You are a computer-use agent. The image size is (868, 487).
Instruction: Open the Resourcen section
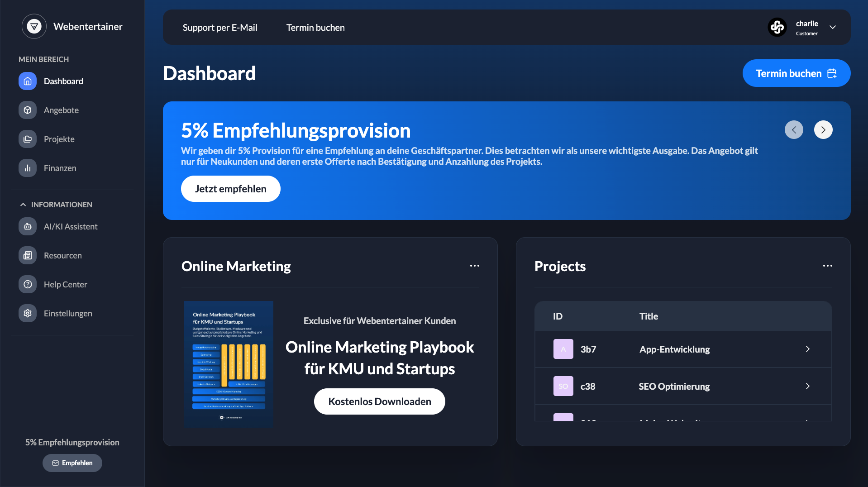(62, 255)
